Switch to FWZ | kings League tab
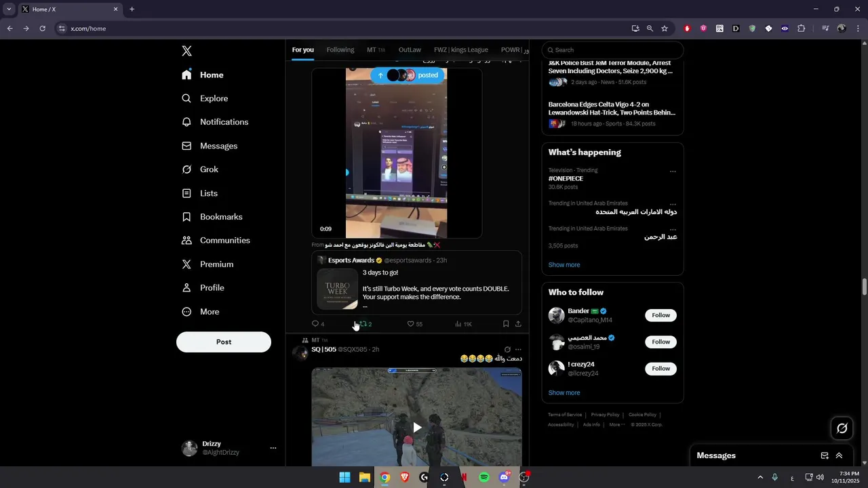Viewport: 868px width, 488px height. (x=461, y=49)
